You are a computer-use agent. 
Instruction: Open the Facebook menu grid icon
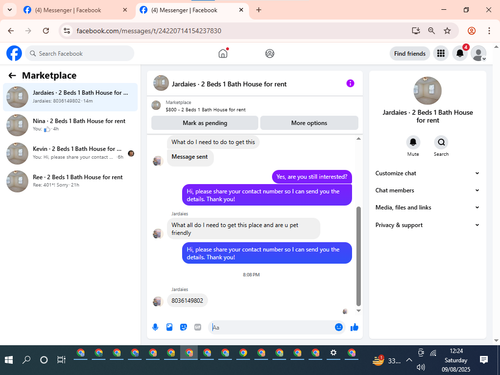441,53
